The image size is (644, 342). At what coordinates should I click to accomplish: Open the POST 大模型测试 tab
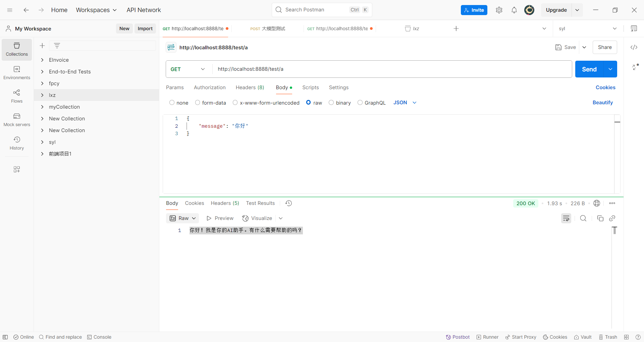coord(268,28)
